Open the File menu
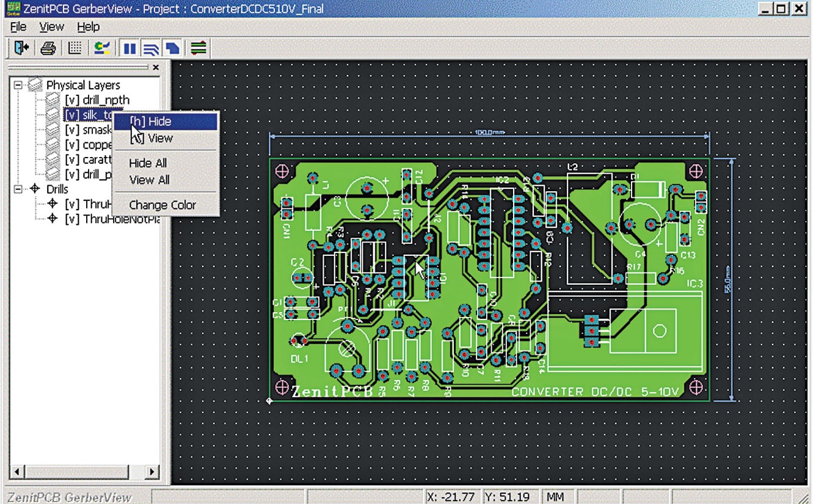This screenshot has height=504, width=813. (18, 26)
